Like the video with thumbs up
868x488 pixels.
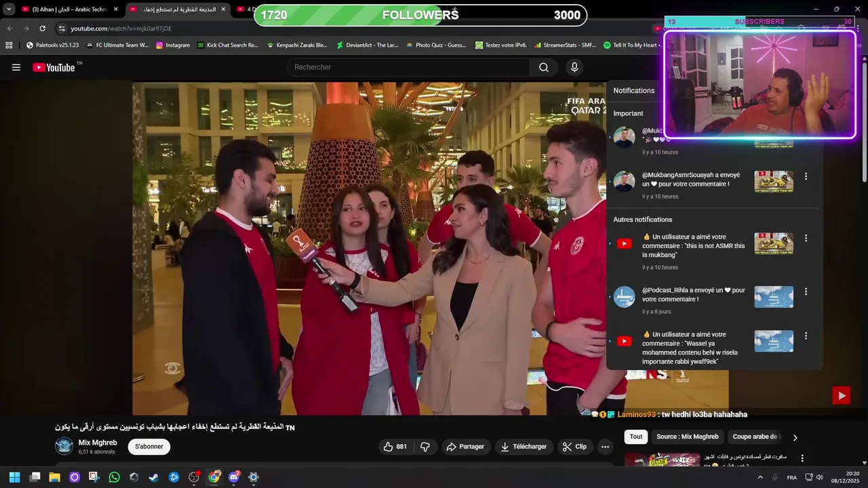(395, 447)
